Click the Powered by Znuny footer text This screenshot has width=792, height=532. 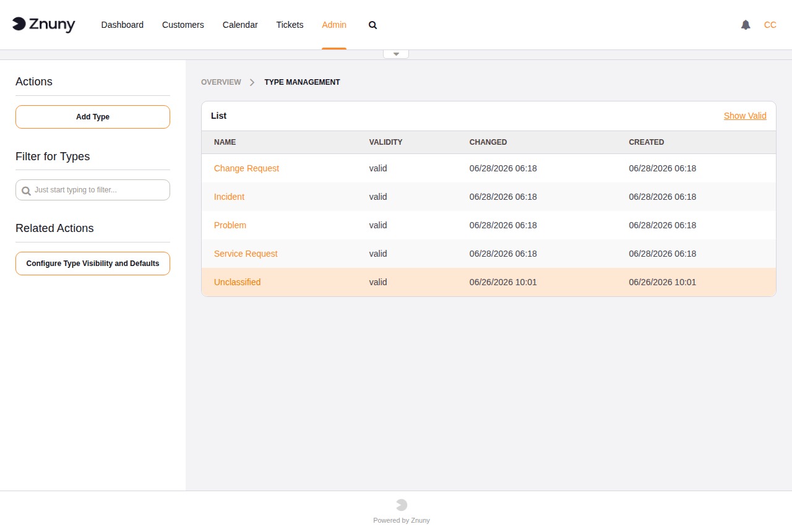point(402,520)
